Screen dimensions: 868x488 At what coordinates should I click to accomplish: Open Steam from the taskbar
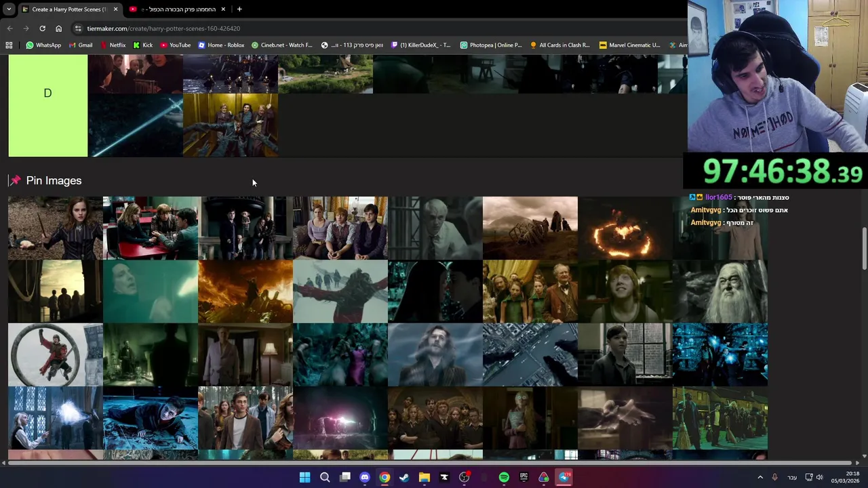(404, 477)
